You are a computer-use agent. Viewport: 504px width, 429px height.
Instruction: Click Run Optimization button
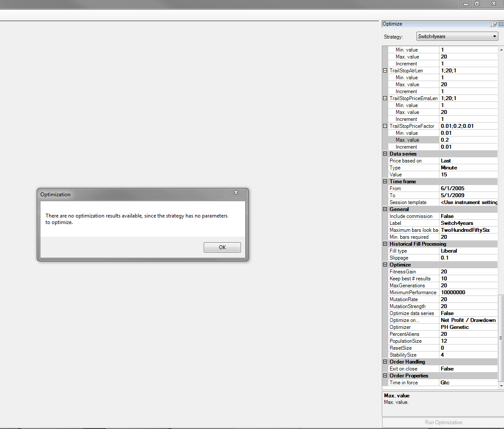coord(443,422)
